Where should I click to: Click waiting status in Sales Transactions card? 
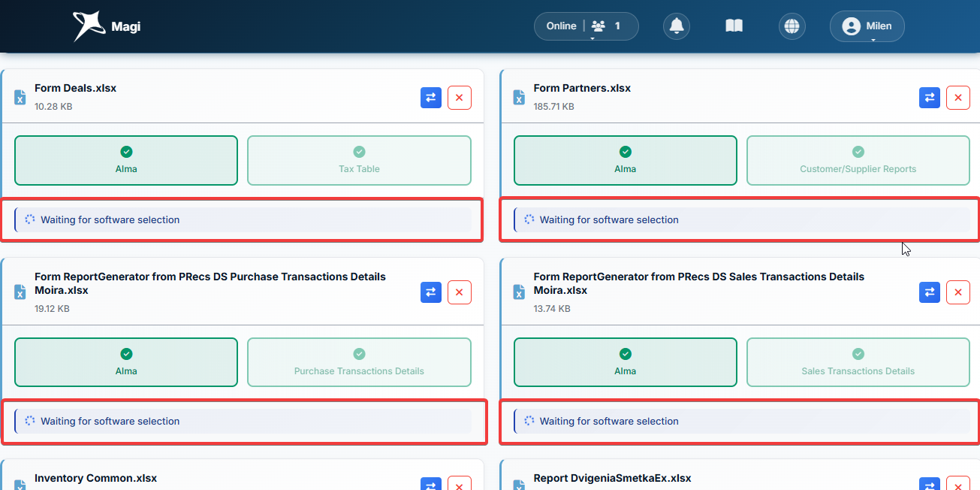[742, 422]
